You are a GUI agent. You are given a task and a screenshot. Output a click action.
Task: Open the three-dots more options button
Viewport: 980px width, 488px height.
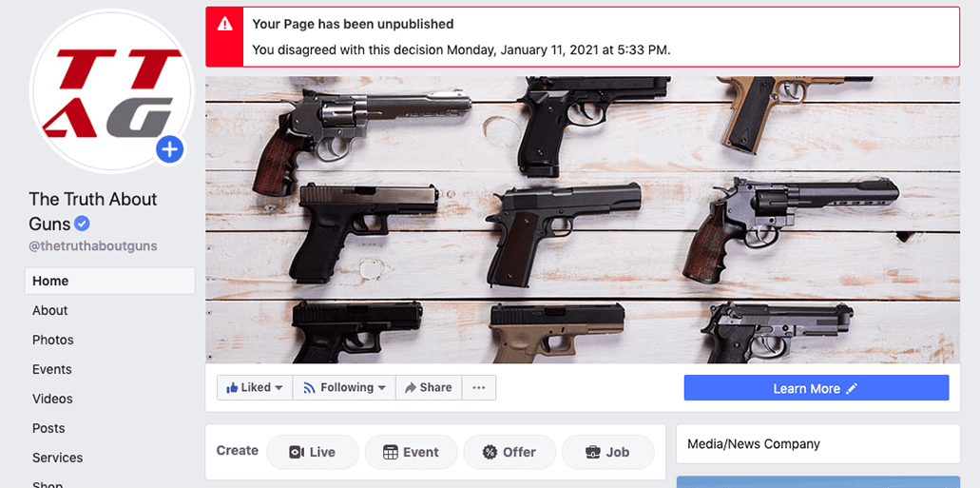click(479, 388)
